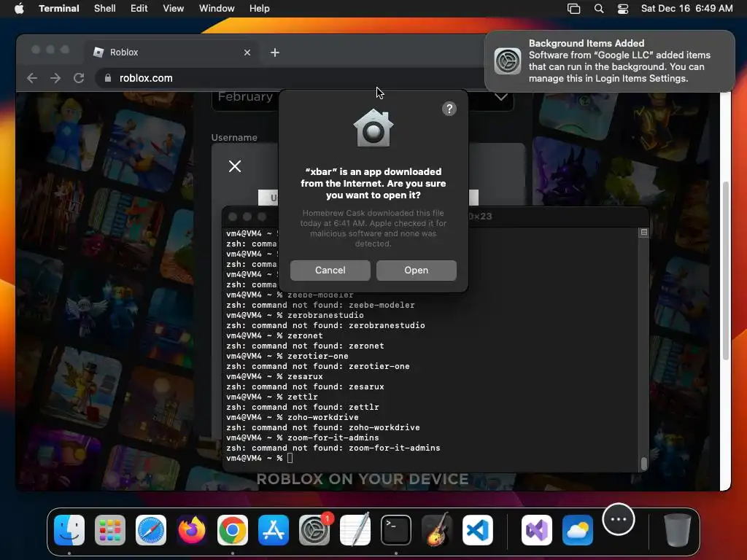The image size is (747, 560).
Task: Click the Stage Manager menu bar icon
Action: pos(573,9)
